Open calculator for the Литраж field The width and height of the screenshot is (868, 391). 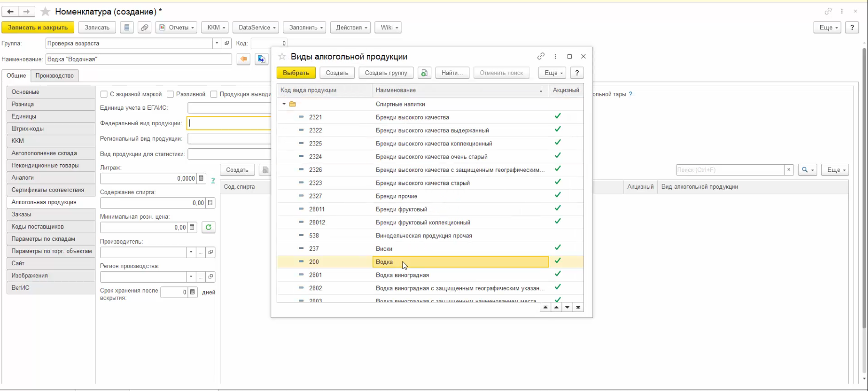(201, 178)
